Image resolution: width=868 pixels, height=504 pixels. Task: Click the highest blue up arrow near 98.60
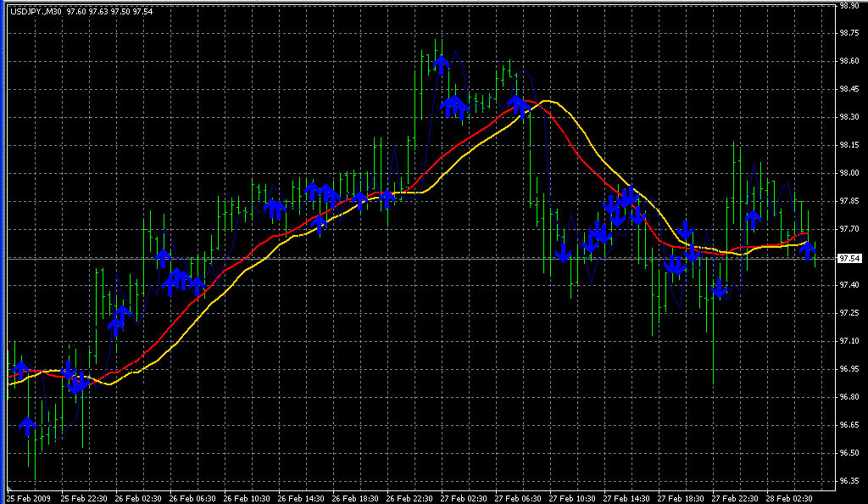click(x=440, y=64)
